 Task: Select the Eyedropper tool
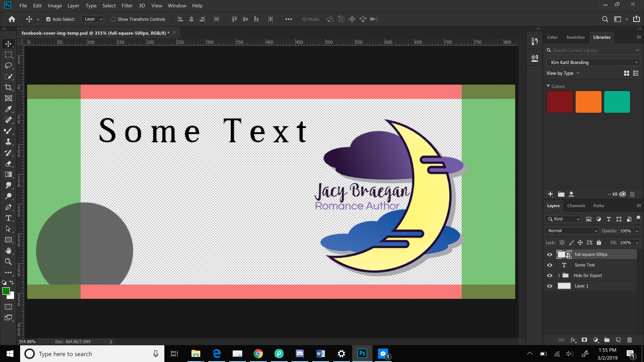(8, 109)
